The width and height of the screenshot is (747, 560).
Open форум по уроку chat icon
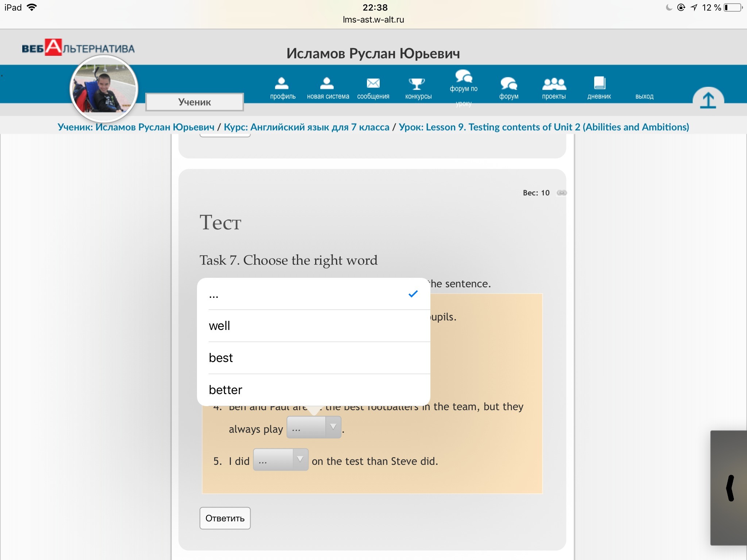(463, 76)
